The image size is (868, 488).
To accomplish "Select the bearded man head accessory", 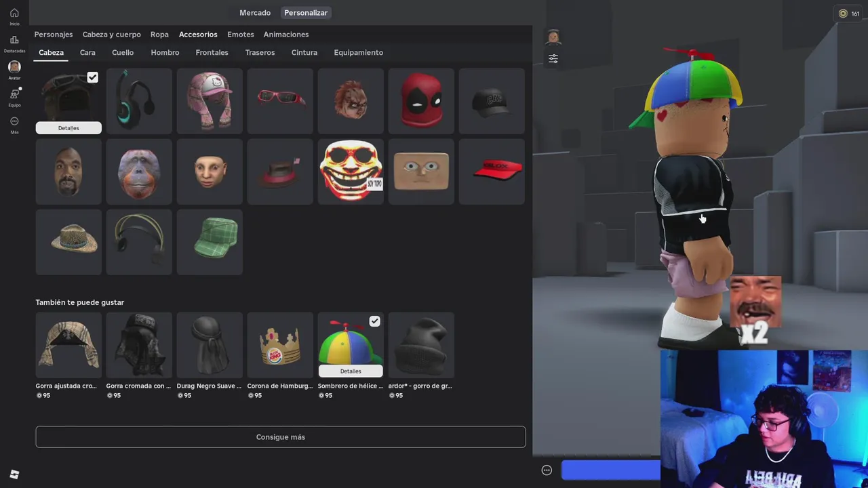I will (68, 171).
